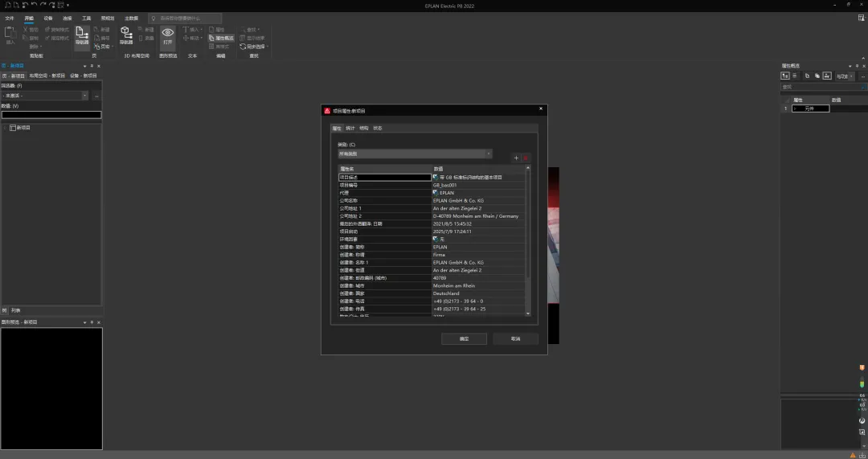Click the Firma value cell

click(x=439, y=256)
